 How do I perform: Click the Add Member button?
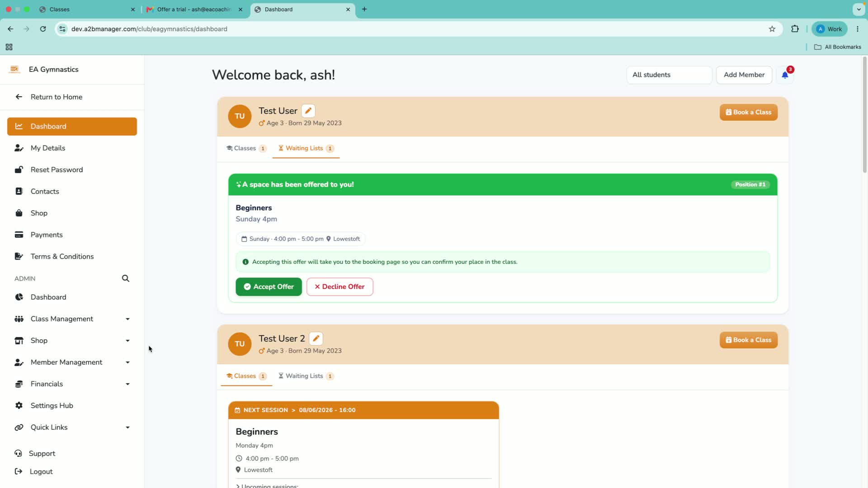[x=744, y=75]
